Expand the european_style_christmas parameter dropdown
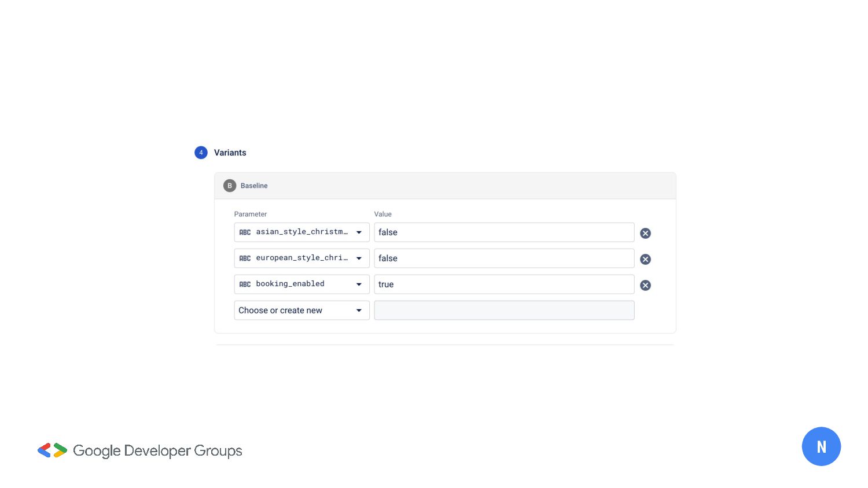 pos(359,258)
